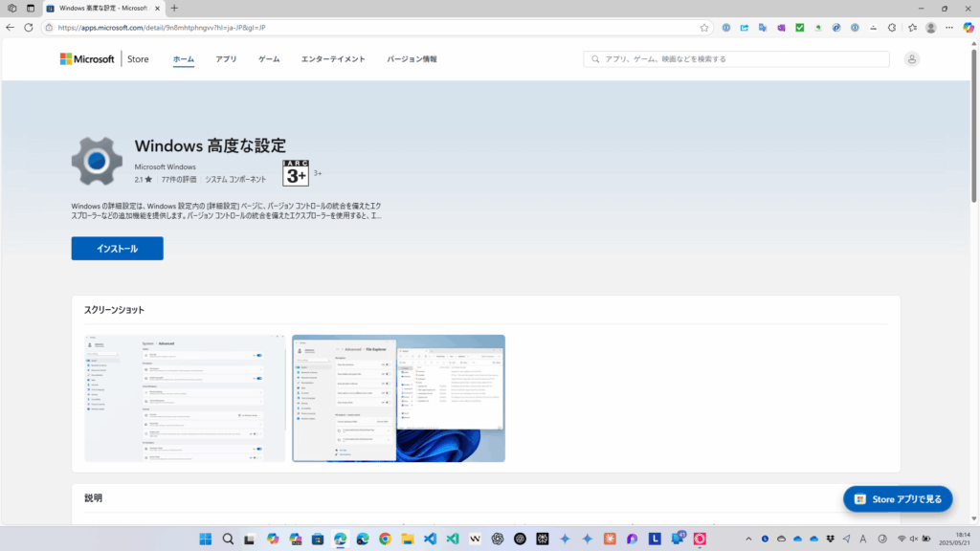The image size is (980, 551).
Task: Click the スクリーンショット section heading
Action: (x=115, y=310)
